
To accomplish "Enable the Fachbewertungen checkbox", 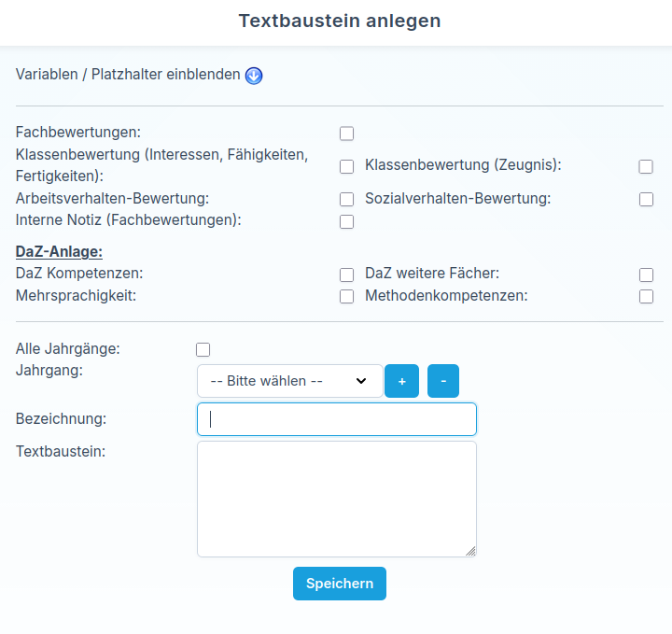I will coord(347,134).
